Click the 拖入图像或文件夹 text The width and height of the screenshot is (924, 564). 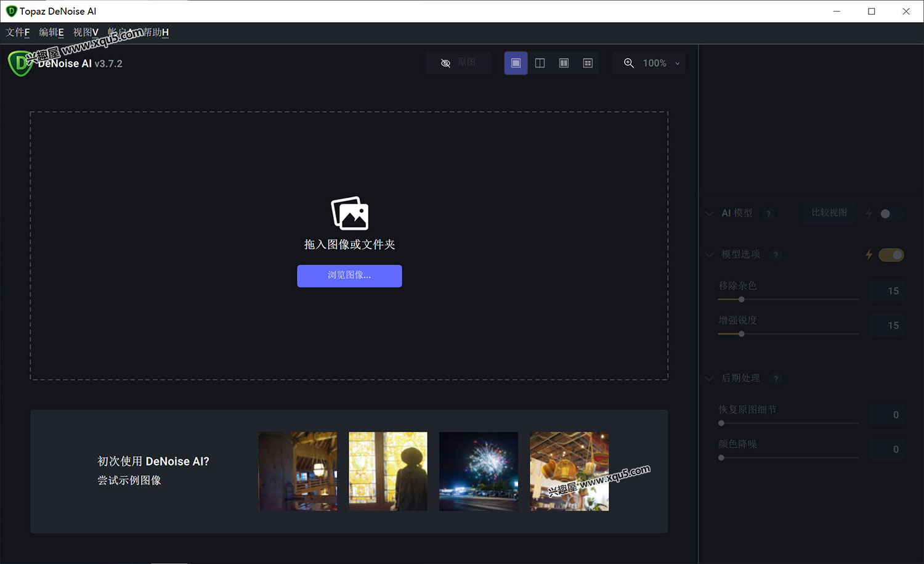349,245
